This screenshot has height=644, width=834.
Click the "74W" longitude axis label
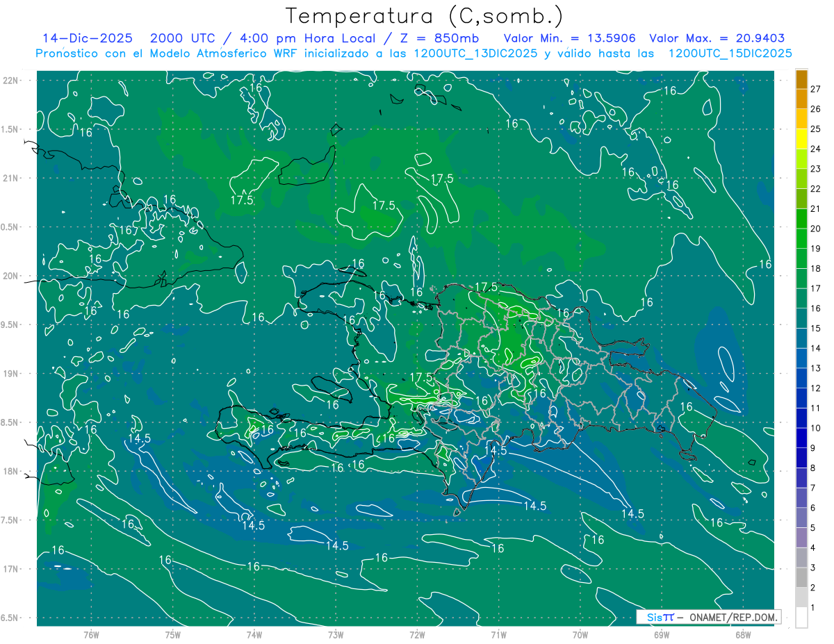(254, 635)
